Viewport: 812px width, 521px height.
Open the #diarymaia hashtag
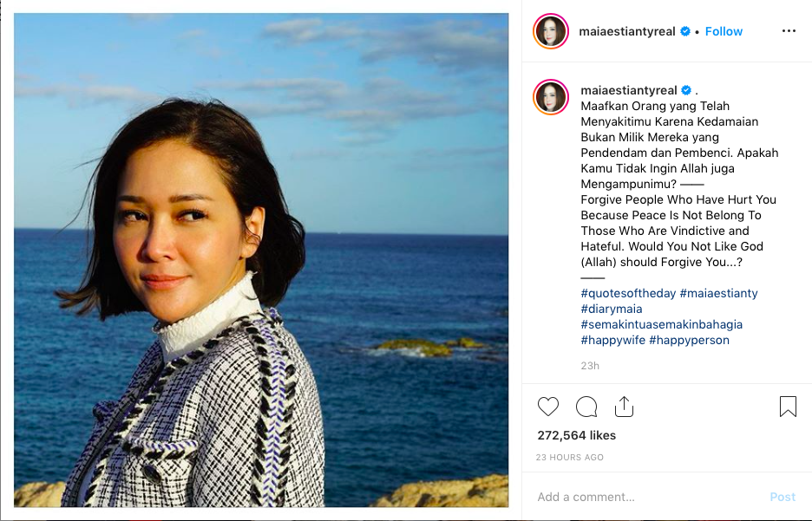tap(612, 309)
